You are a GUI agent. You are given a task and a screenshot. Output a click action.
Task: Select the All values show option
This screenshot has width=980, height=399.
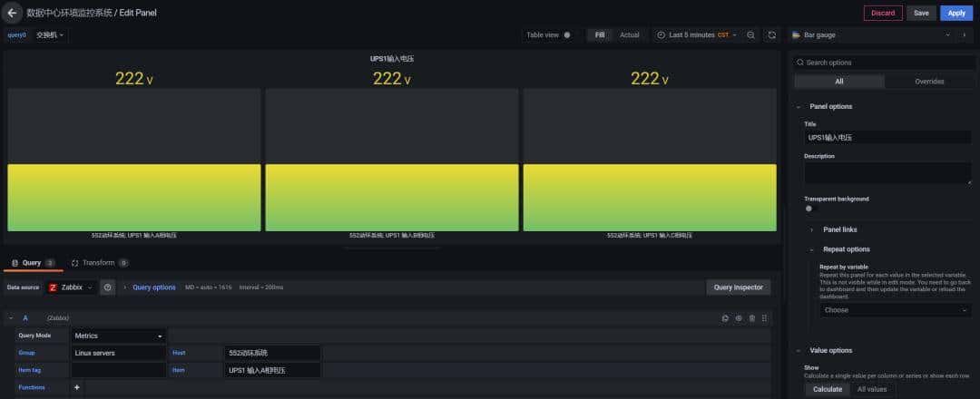tap(872, 390)
